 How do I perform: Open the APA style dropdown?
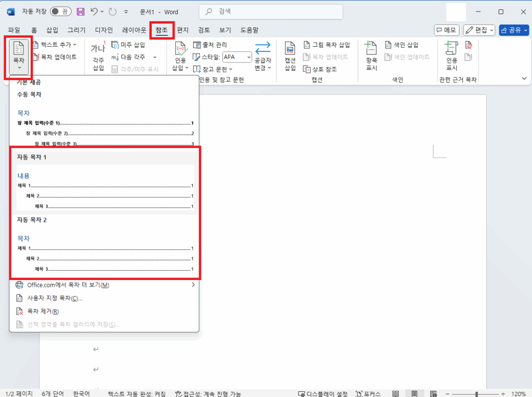(237, 57)
